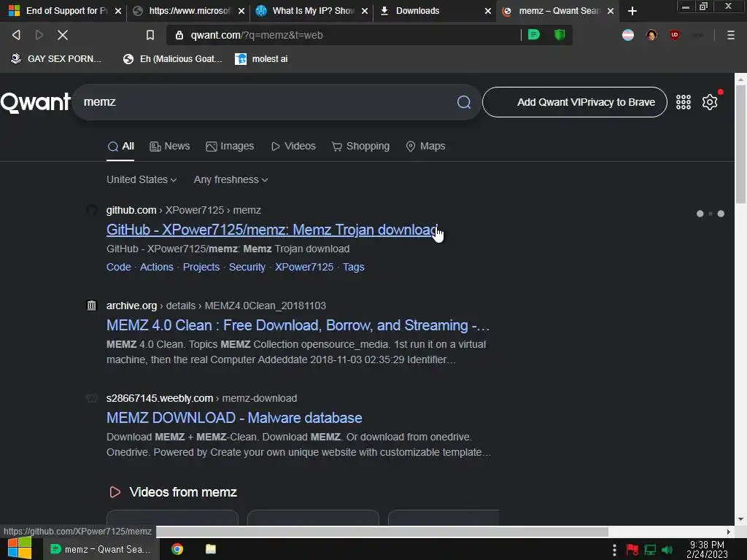Image resolution: width=747 pixels, height=560 pixels.
Task: Click the vertical page scrollbar thumb
Action: [x=740, y=145]
